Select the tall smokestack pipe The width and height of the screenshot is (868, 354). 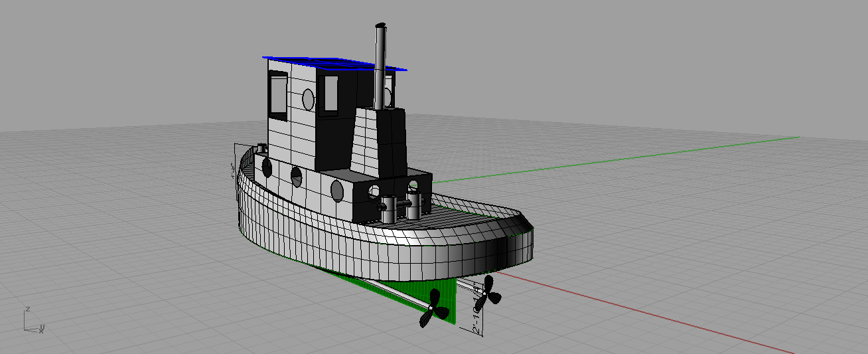pyautogui.click(x=380, y=66)
